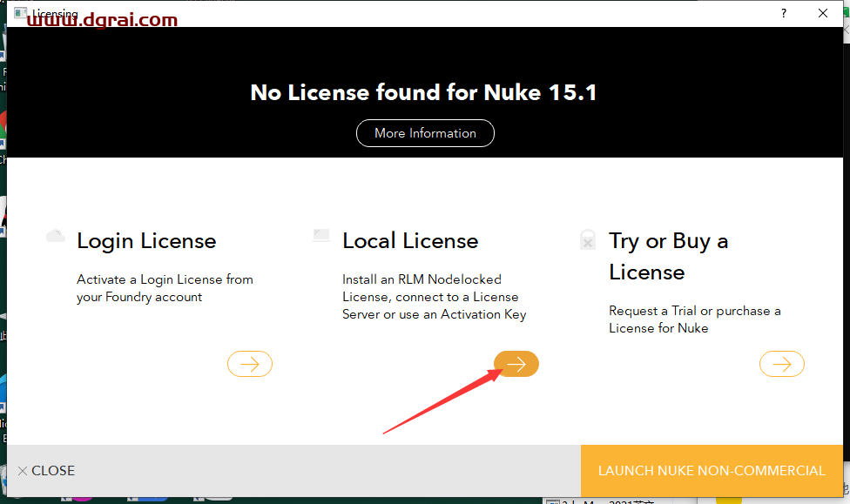
Task: Click the Licensing title bar text
Action: pyautogui.click(x=55, y=14)
